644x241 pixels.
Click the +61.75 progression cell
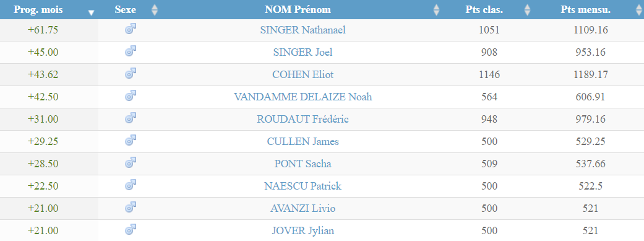[x=43, y=30]
